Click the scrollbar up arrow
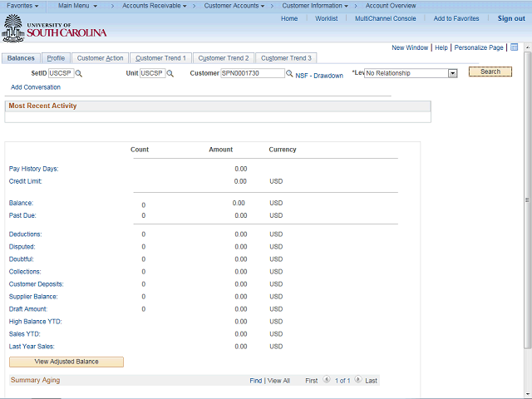This screenshot has width=532, height=399. 527,47
